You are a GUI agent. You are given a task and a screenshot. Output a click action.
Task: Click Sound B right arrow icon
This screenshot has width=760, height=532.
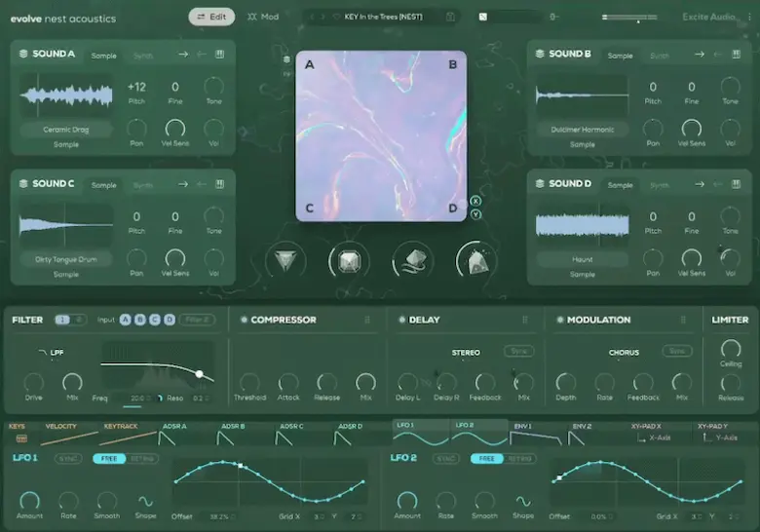700,55
